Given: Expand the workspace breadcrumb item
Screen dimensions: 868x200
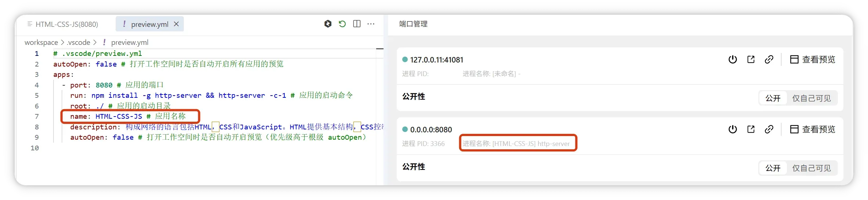Looking at the screenshot, I should [x=41, y=43].
